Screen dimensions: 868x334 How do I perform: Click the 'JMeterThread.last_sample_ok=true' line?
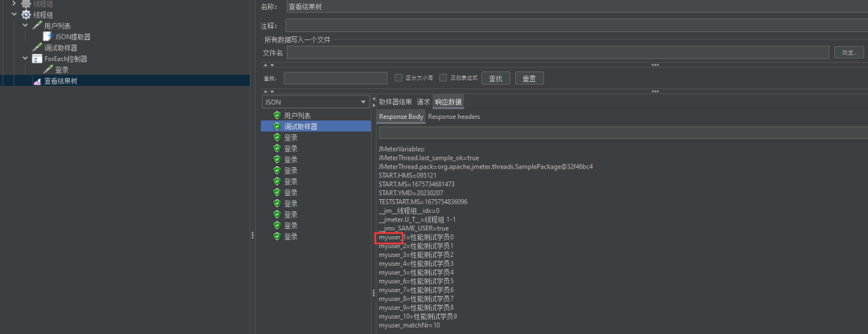click(428, 157)
